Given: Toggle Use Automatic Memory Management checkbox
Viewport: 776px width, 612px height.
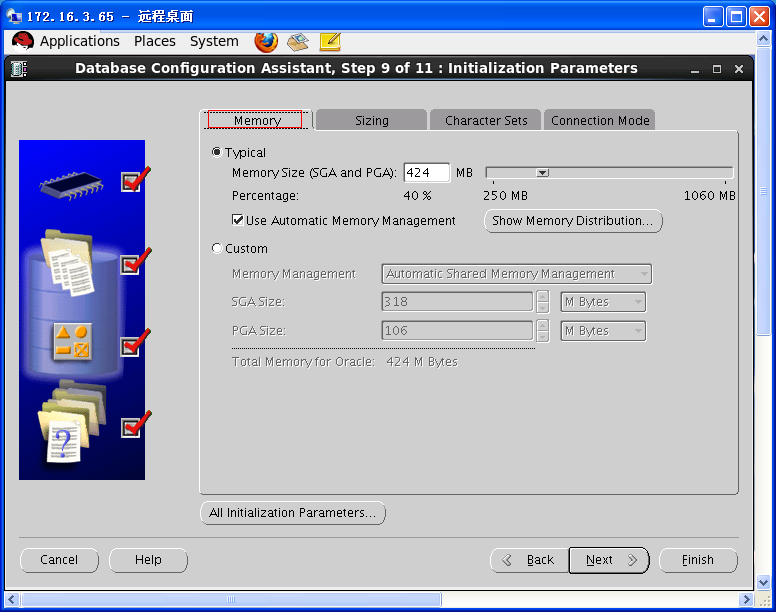Looking at the screenshot, I should click(238, 221).
